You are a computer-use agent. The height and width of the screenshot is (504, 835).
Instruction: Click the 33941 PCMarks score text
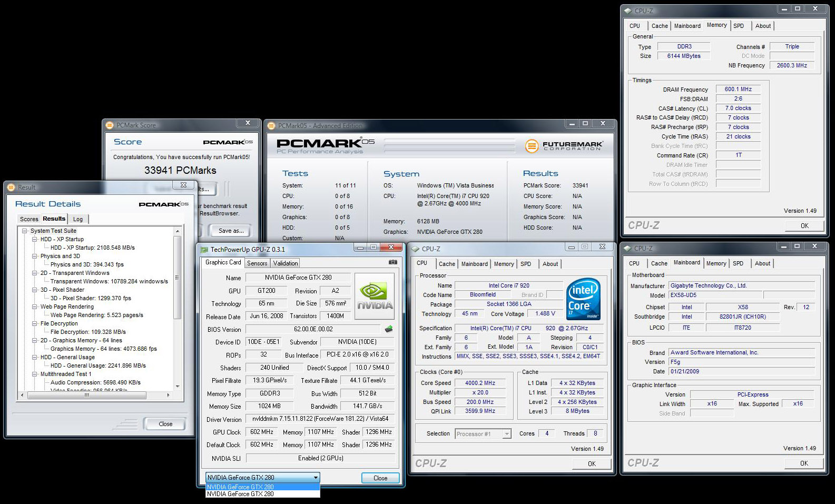coord(180,170)
